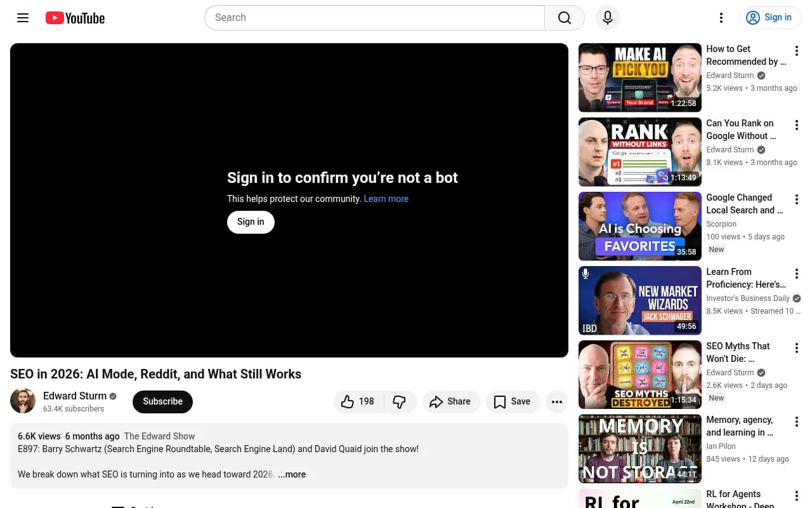Open 'Google Changed Local Search and' title
The image size is (812, 508).
745,204
